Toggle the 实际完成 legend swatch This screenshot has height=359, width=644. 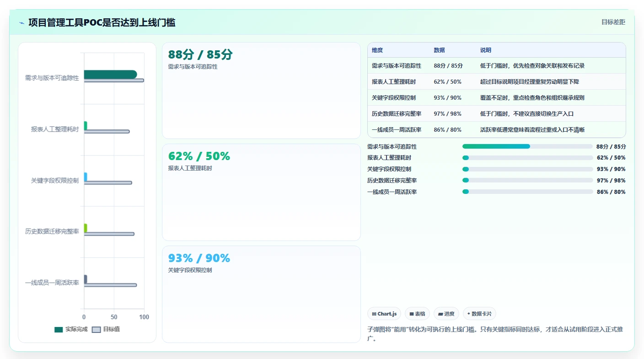click(x=59, y=329)
